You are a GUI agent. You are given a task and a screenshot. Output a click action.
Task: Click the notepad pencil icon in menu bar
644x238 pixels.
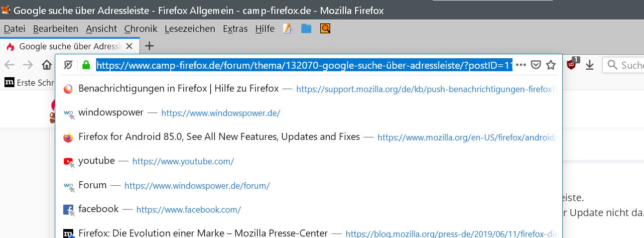pos(287,29)
